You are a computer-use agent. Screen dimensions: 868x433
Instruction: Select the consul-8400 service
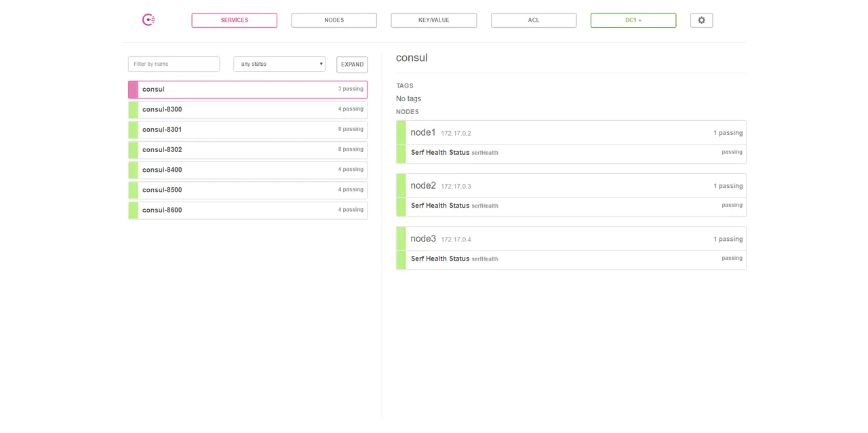pyautogui.click(x=248, y=170)
